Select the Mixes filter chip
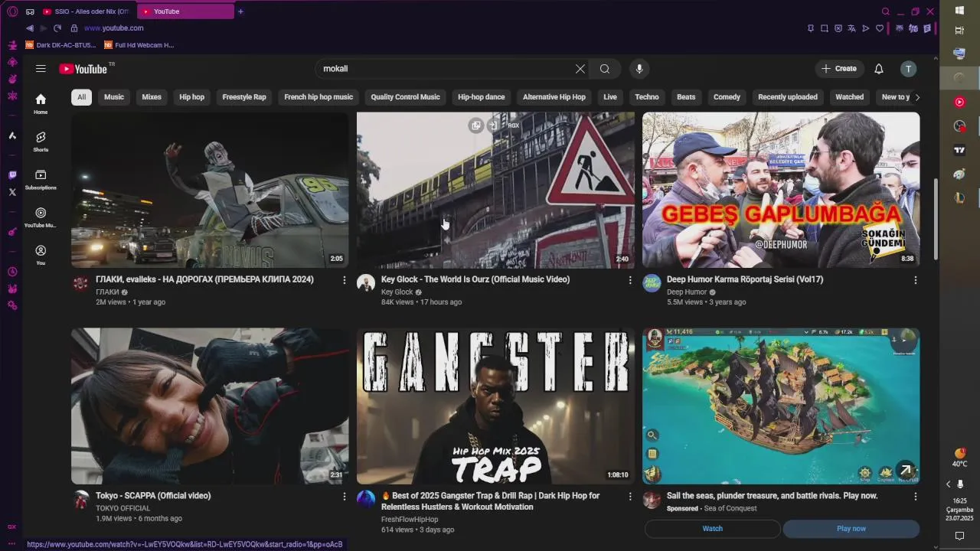Image resolution: width=980 pixels, height=551 pixels. (152, 97)
